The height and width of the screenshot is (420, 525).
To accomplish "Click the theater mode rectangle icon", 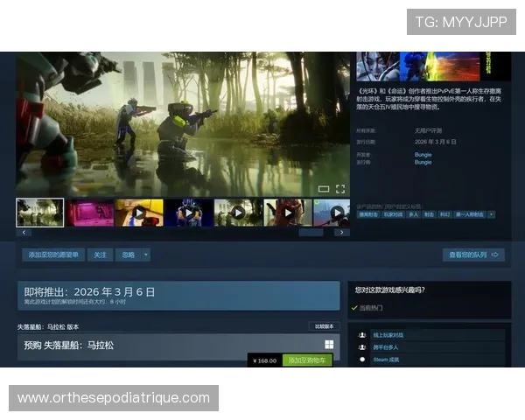I will coord(324,189).
